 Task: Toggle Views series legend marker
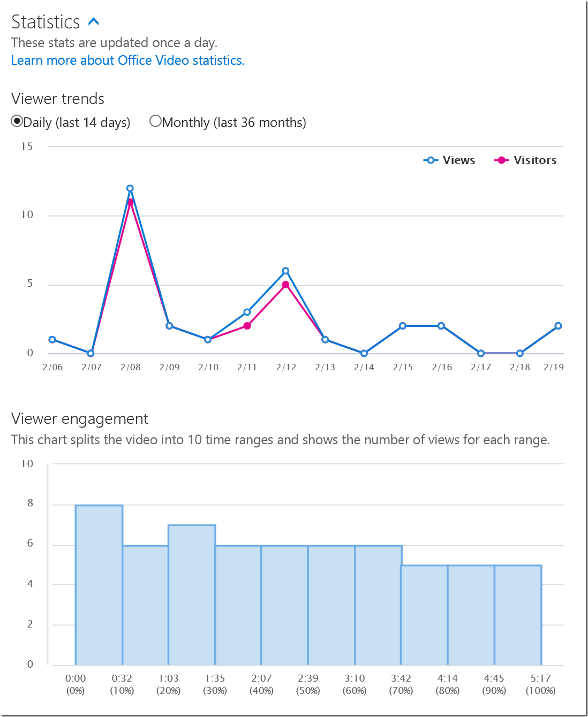tap(430, 160)
